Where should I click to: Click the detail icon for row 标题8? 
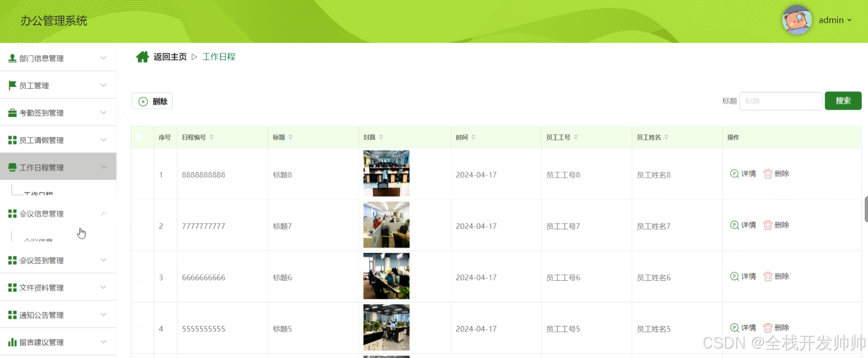click(734, 174)
